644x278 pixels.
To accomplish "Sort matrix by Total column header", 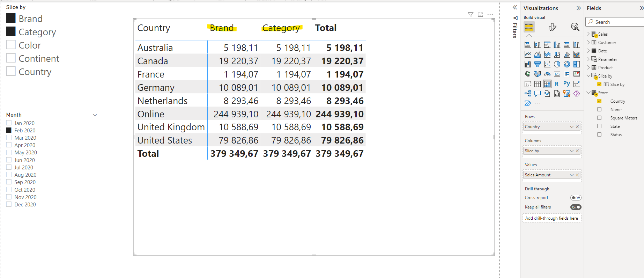I will tap(326, 28).
